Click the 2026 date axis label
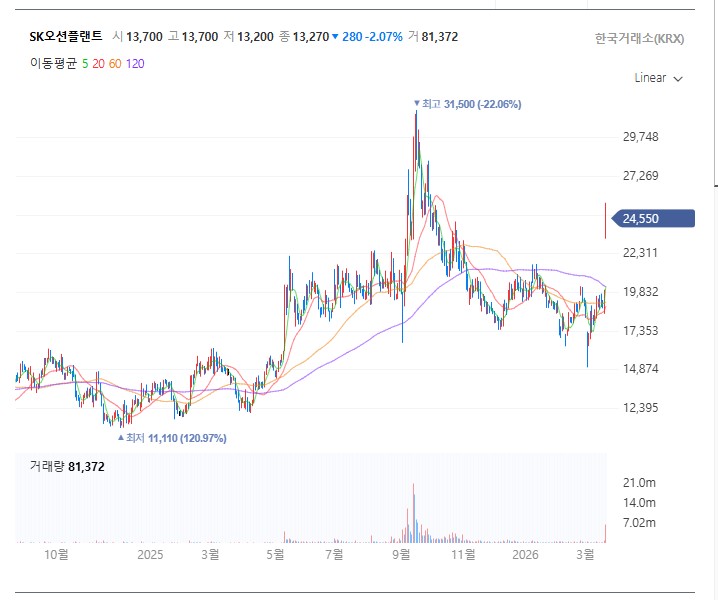718x600 pixels. (525, 554)
